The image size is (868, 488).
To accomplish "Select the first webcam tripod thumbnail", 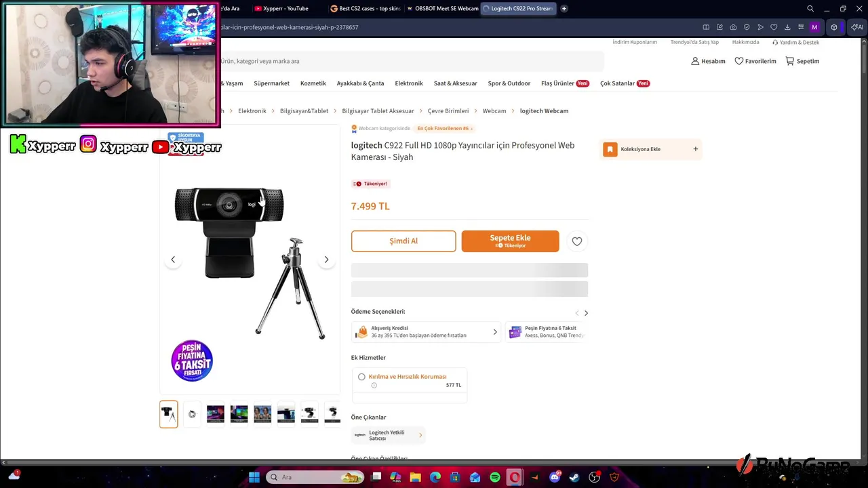I will click(x=169, y=414).
